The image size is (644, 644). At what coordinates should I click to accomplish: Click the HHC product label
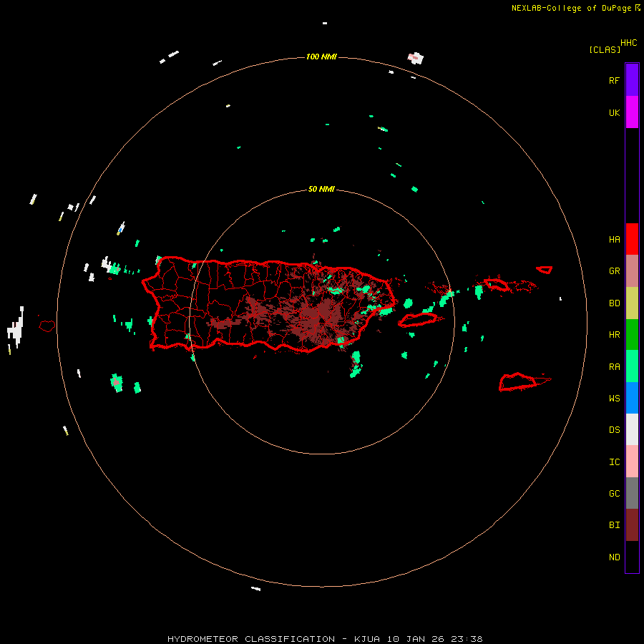tap(628, 43)
